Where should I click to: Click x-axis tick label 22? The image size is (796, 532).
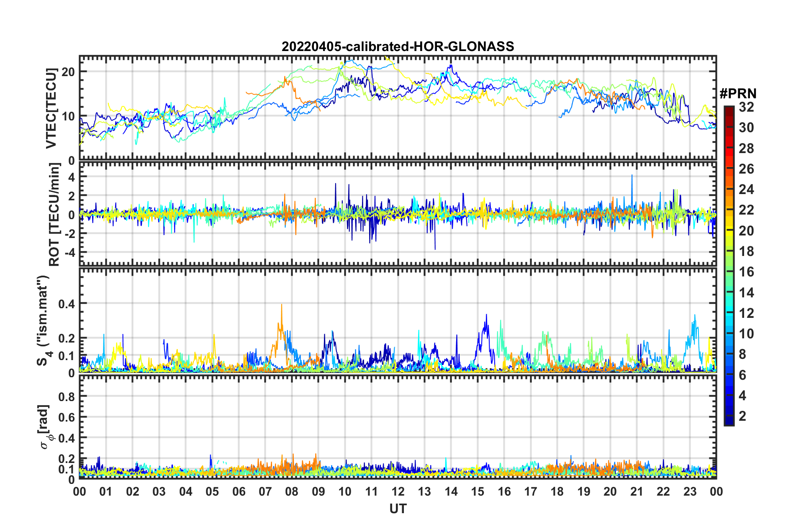click(663, 491)
